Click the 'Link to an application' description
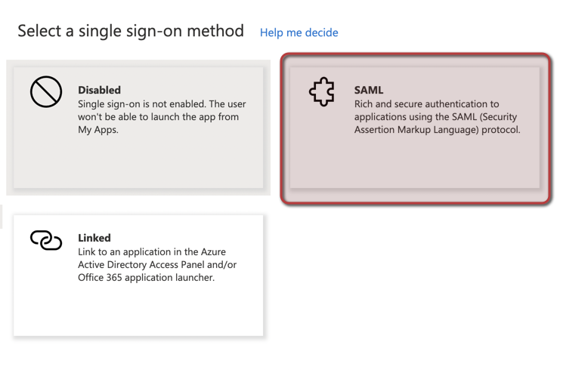This screenshot has height=370, width=588. [x=157, y=264]
